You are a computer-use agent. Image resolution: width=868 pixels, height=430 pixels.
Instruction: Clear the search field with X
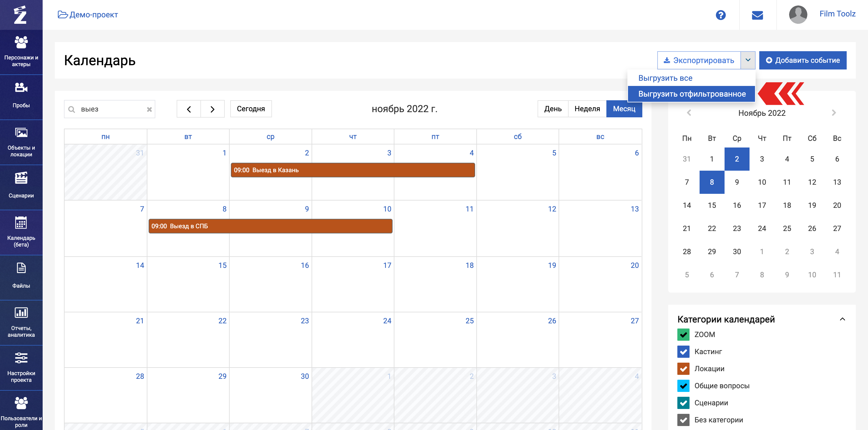tap(149, 109)
